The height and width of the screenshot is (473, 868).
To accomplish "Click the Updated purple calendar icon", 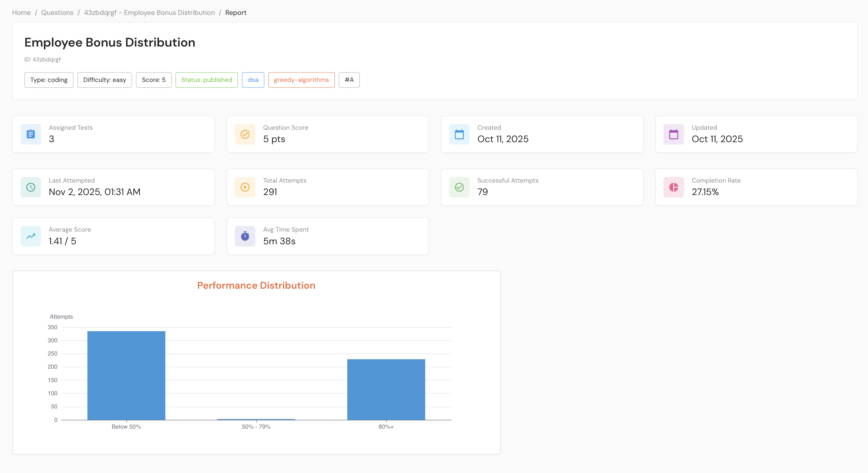I will [673, 134].
